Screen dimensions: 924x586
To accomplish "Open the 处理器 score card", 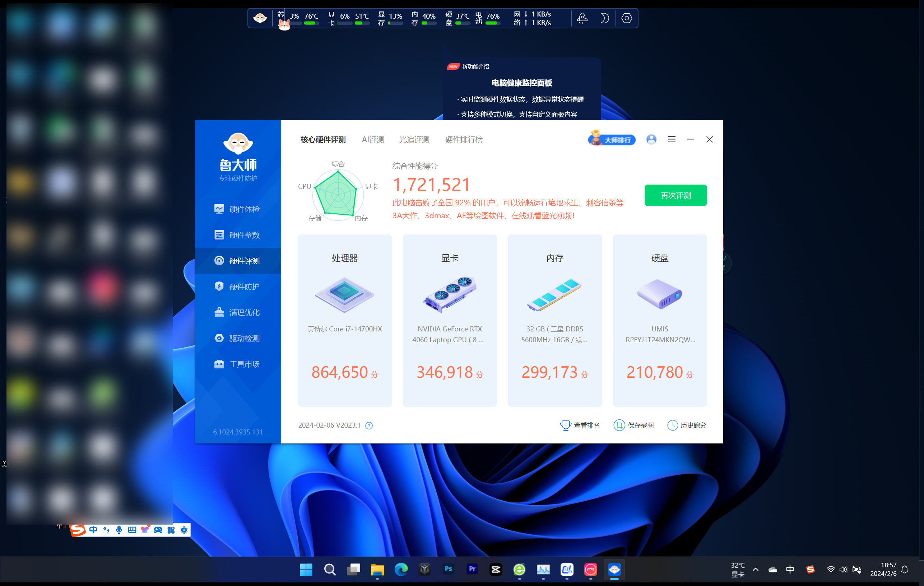I will [x=345, y=320].
